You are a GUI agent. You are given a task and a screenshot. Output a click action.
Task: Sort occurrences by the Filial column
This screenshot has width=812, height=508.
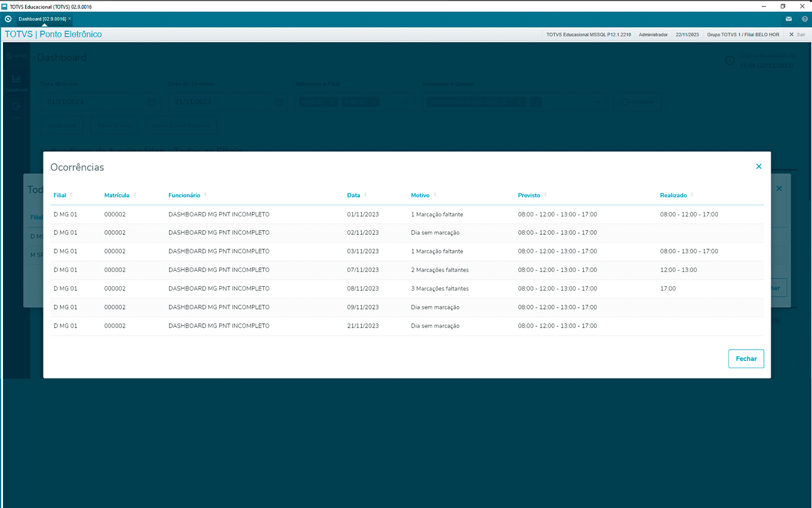[71, 195]
